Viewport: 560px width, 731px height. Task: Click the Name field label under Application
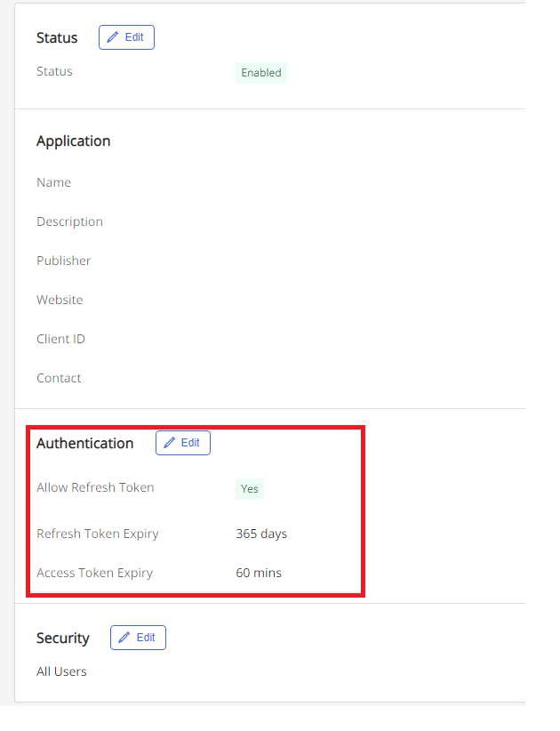(54, 182)
